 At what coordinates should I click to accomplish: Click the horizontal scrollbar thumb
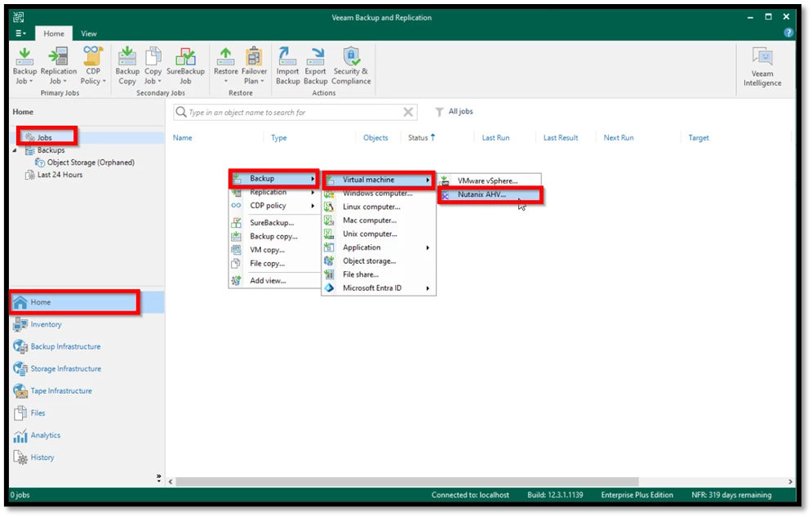[407, 482]
